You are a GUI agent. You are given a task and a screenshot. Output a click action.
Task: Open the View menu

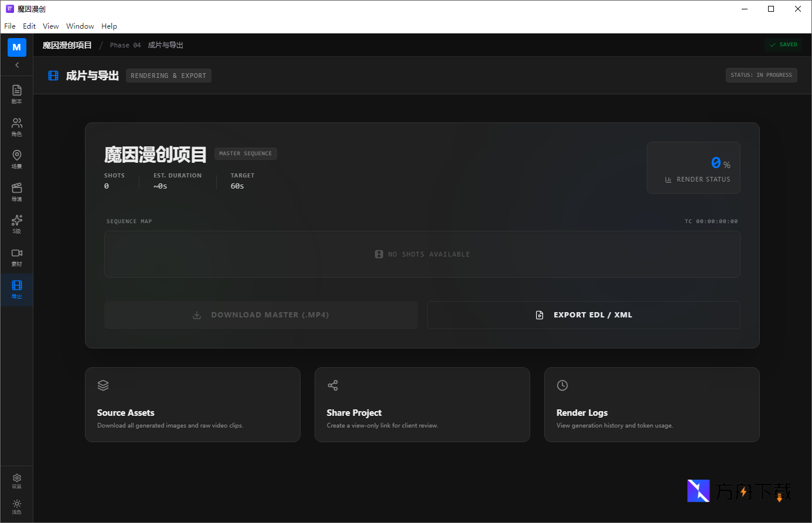[x=50, y=26]
